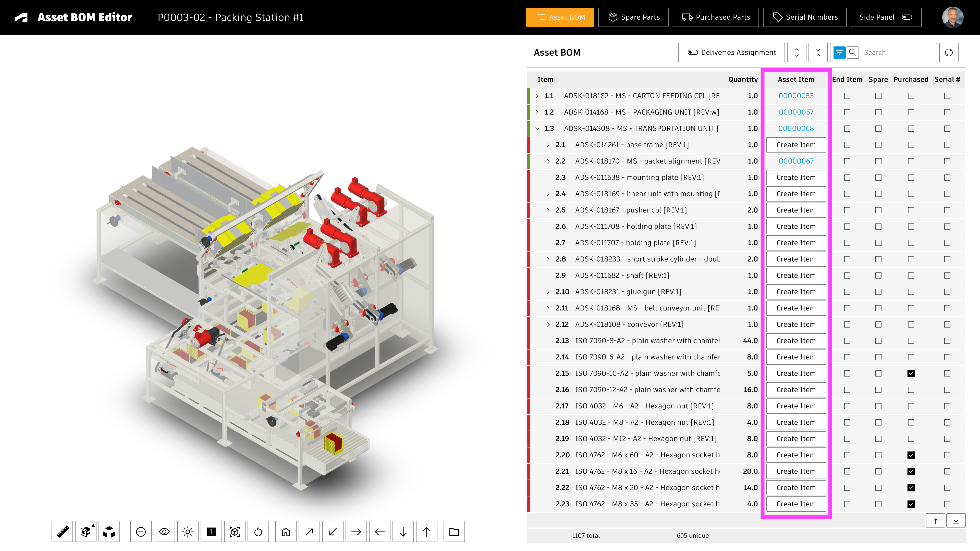The height and width of the screenshot is (551, 980).
Task: Toggle the eye visibility tool
Action: [164, 531]
